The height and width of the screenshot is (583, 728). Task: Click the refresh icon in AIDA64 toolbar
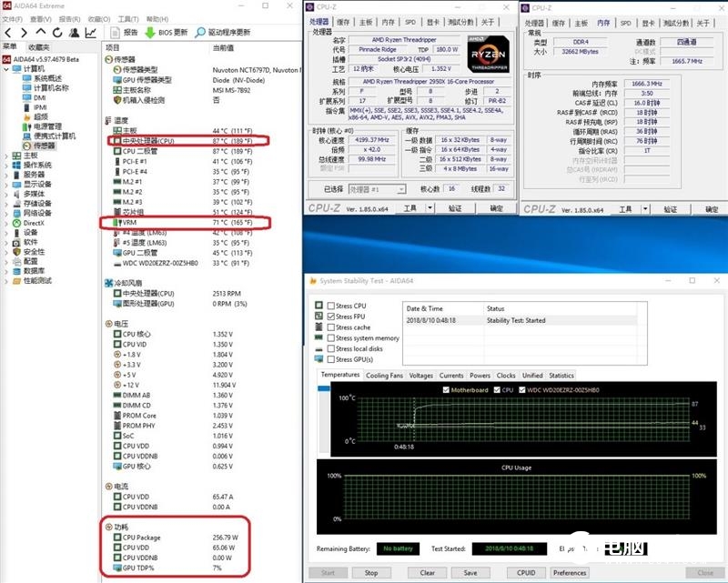56,32
